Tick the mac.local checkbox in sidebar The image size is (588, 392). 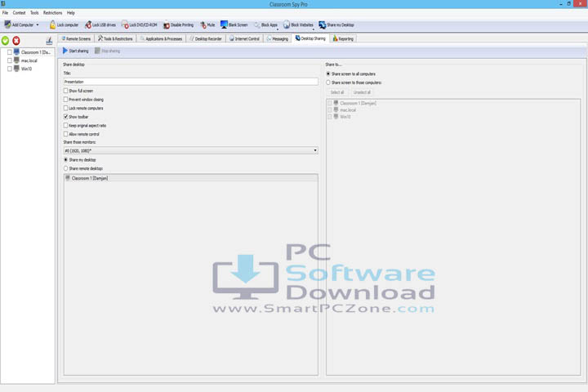10,60
